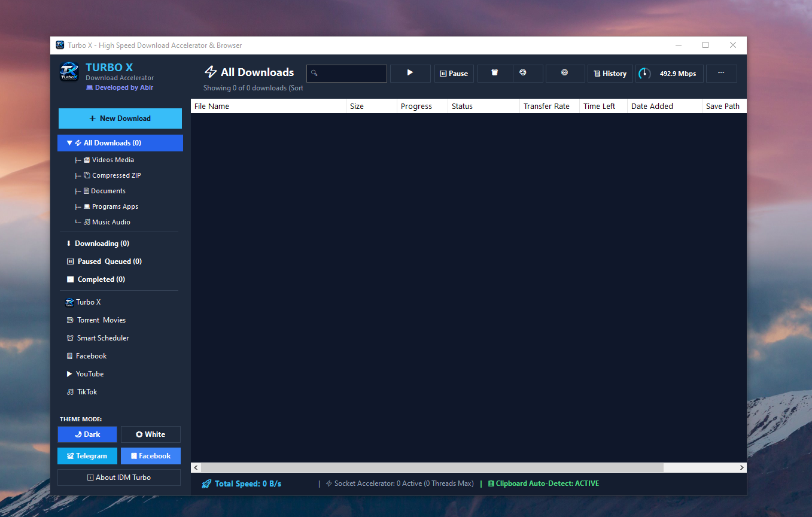Switch to White theme mode
This screenshot has width=812, height=517.
[151, 434]
